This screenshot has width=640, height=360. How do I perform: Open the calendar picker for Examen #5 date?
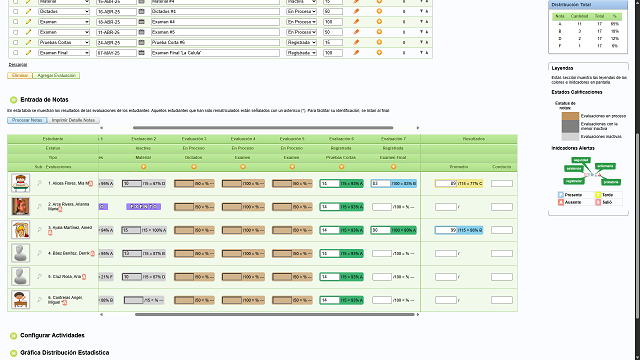tap(142, 32)
